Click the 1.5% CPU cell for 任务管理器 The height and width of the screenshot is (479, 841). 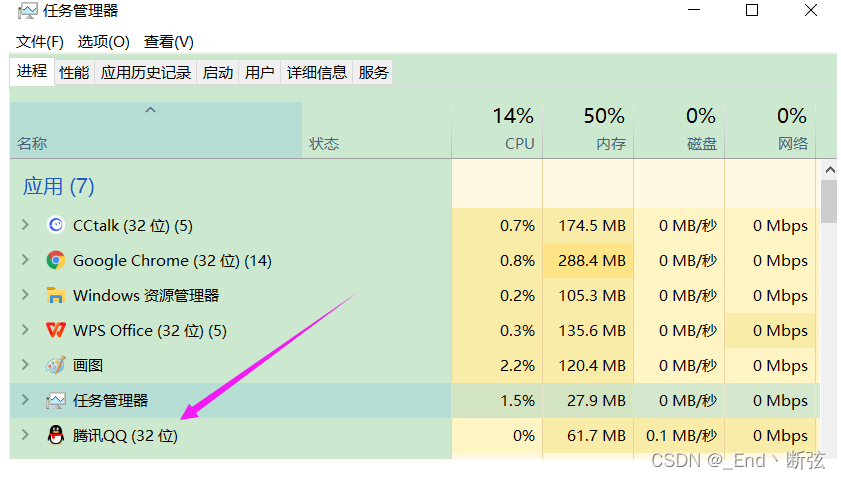(x=497, y=401)
